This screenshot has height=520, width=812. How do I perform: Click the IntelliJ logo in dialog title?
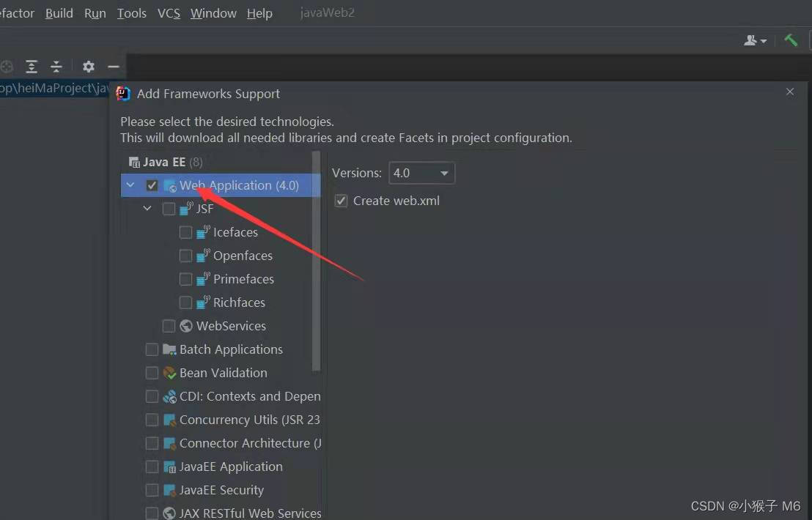[x=123, y=94]
